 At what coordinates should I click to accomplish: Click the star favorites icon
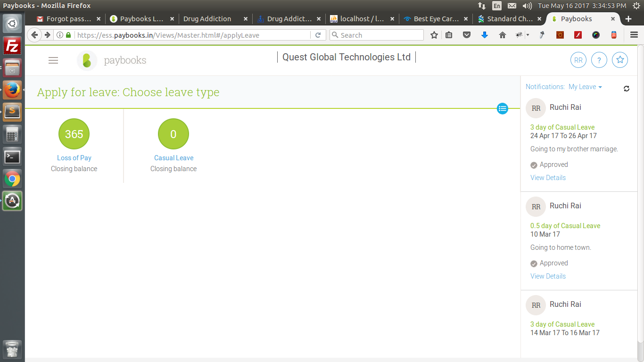[620, 60]
